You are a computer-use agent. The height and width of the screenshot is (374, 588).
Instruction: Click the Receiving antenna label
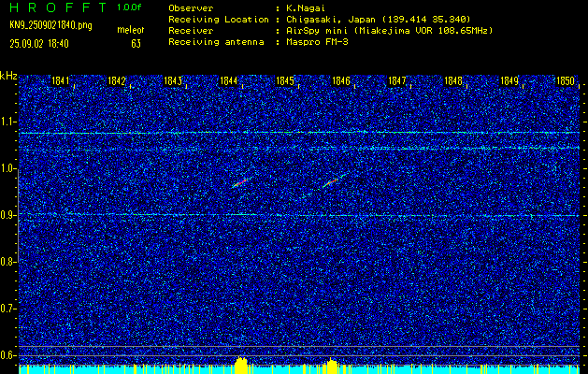coord(216,42)
